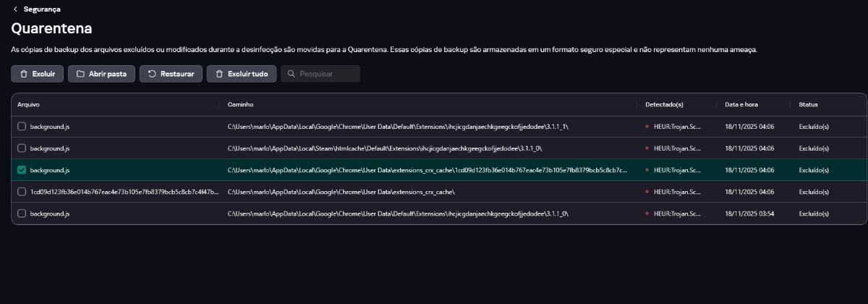Click the folder icon on Abrir pasta
This screenshot has width=868, height=304.
[x=80, y=74]
